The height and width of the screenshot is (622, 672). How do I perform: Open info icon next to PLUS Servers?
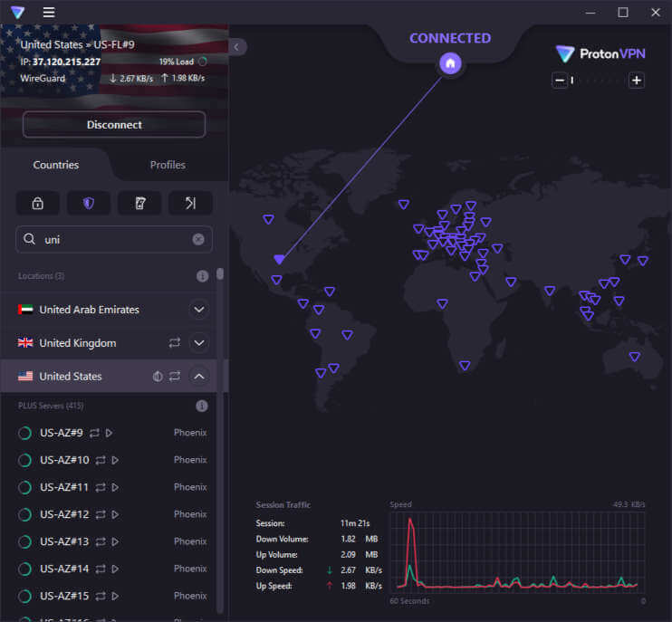pyautogui.click(x=202, y=406)
